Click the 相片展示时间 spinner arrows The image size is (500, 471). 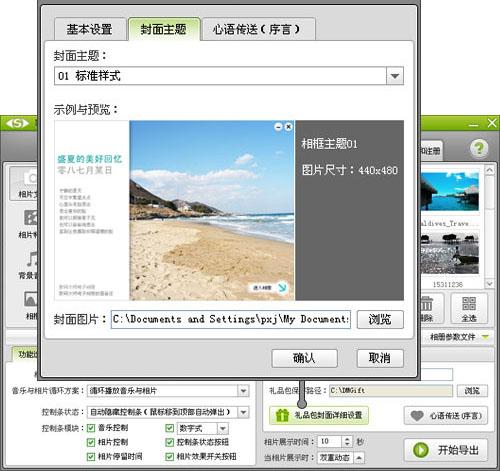pos(347,442)
